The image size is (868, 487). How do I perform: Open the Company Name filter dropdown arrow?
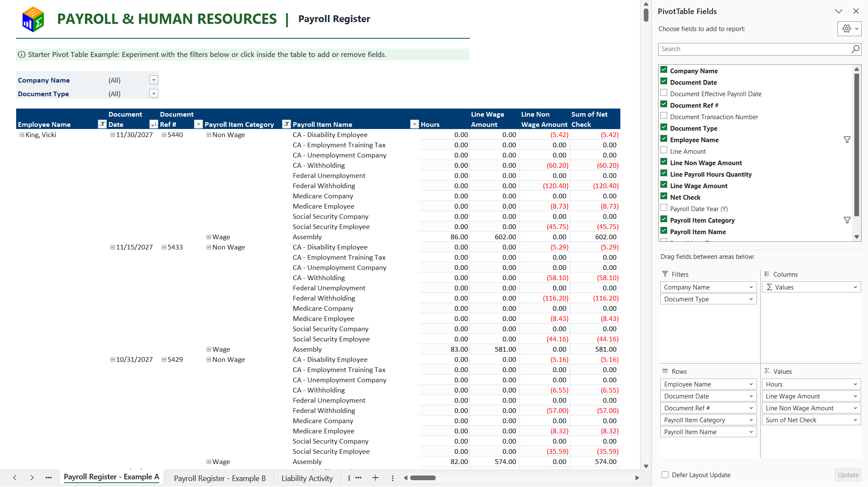tap(154, 80)
